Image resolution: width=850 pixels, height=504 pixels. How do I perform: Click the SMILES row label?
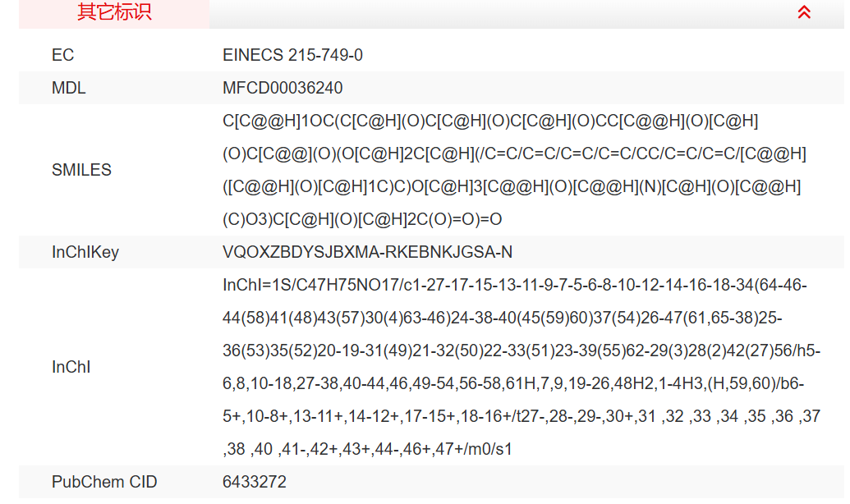(81, 170)
